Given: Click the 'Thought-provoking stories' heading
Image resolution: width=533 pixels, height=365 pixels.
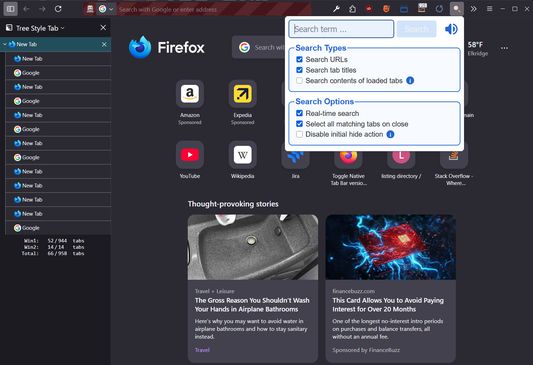Looking at the screenshot, I should click(233, 204).
